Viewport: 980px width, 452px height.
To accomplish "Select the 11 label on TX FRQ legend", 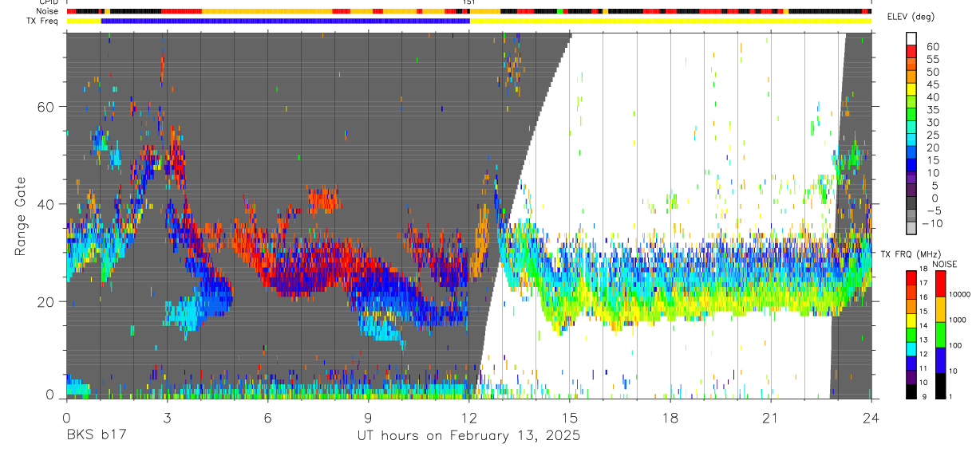I will pyautogui.click(x=923, y=369).
